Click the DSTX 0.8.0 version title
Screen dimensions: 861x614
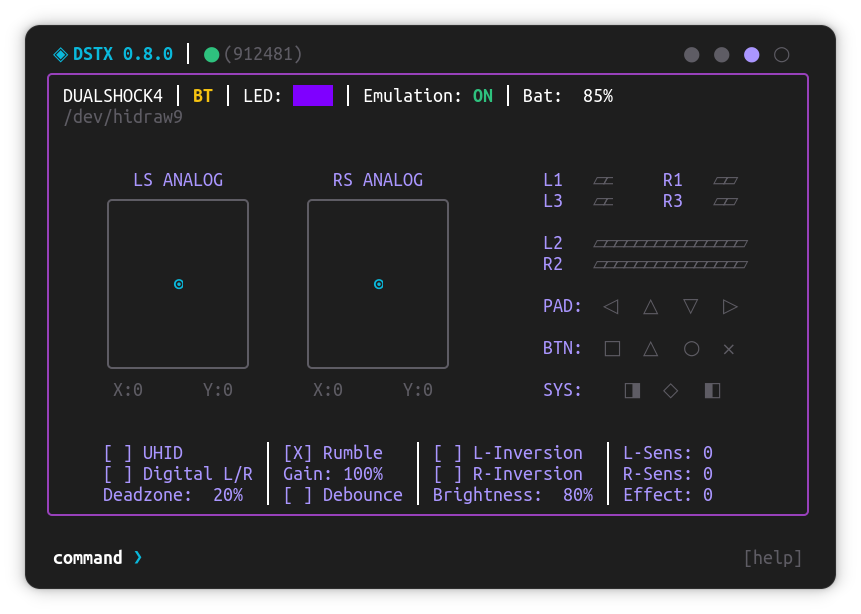(x=123, y=54)
